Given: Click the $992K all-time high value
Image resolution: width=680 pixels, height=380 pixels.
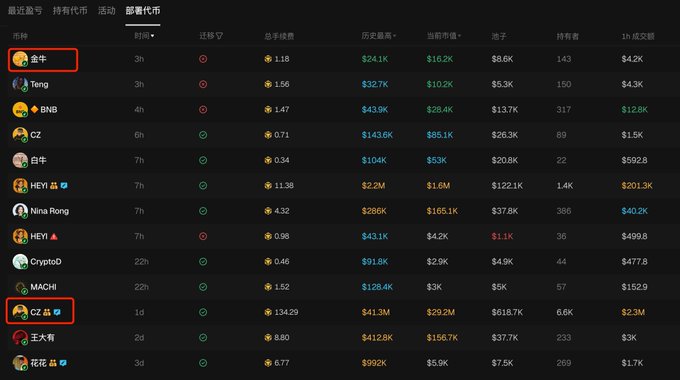Looking at the screenshot, I should coord(374,363).
